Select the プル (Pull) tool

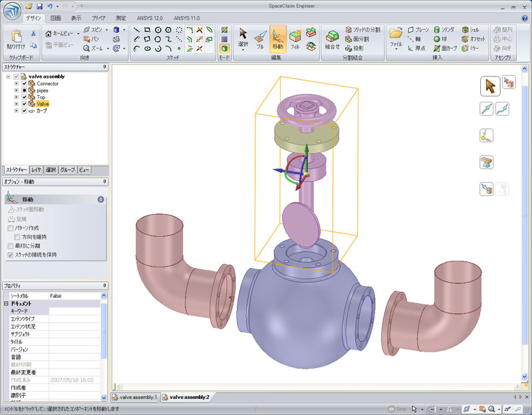pyautogui.click(x=260, y=37)
